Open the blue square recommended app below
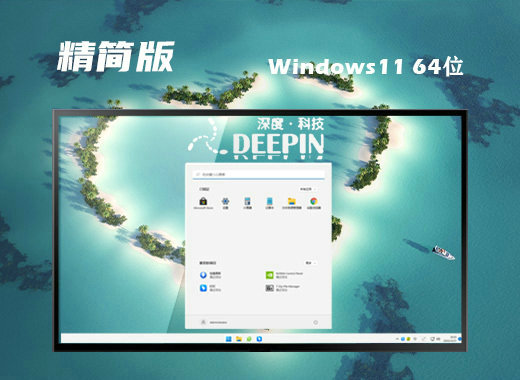 click(210, 288)
